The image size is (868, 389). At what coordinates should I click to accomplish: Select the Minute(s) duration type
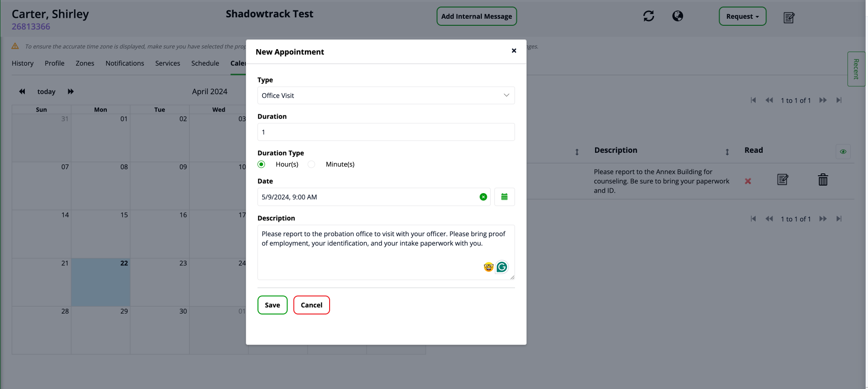(311, 164)
